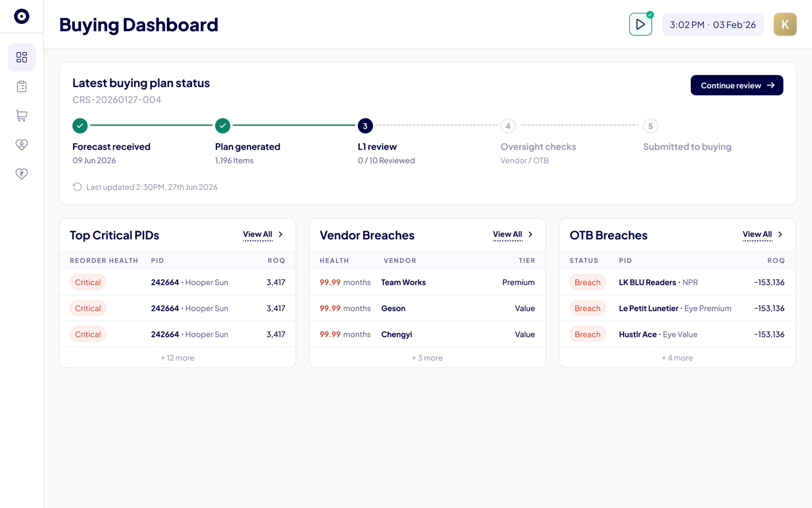This screenshot has height=508, width=812.
Task: View All OTB Breaches
Action: click(x=757, y=235)
